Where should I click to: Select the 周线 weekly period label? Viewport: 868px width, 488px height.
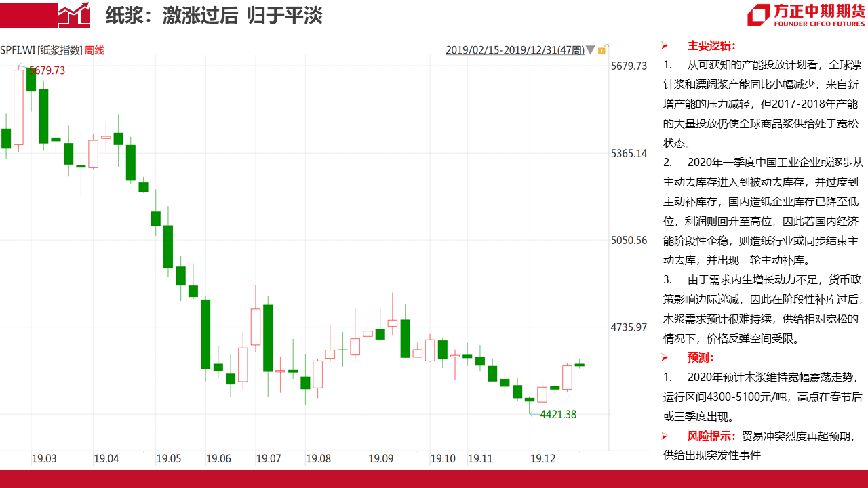pyautogui.click(x=95, y=50)
